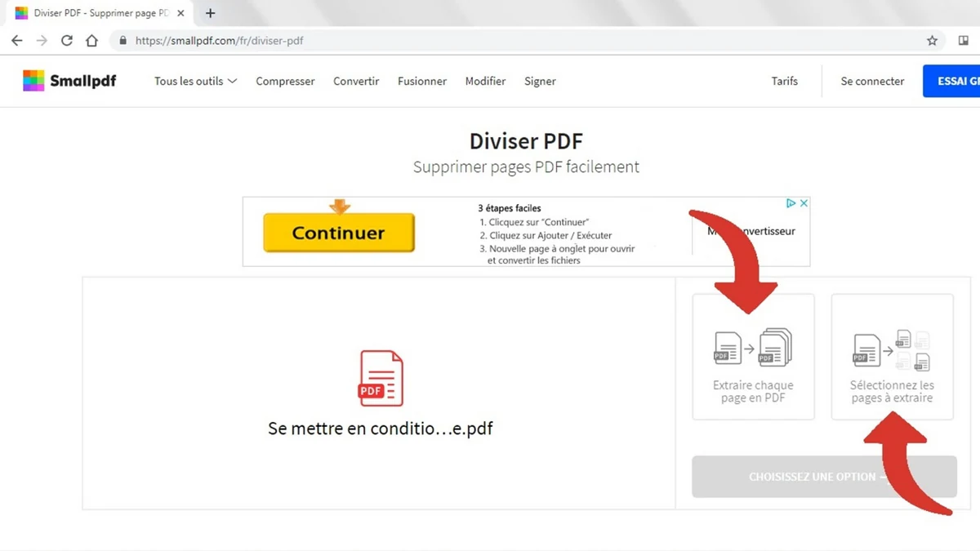Click the browser back arrow

click(x=16, y=39)
